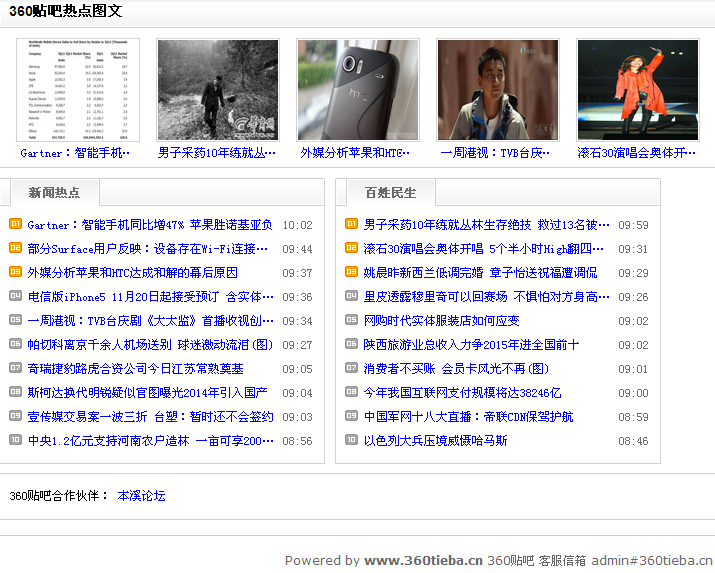Open 中国军网十八大直播 article link
This screenshot has width=715, height=573.
point(468,417)
